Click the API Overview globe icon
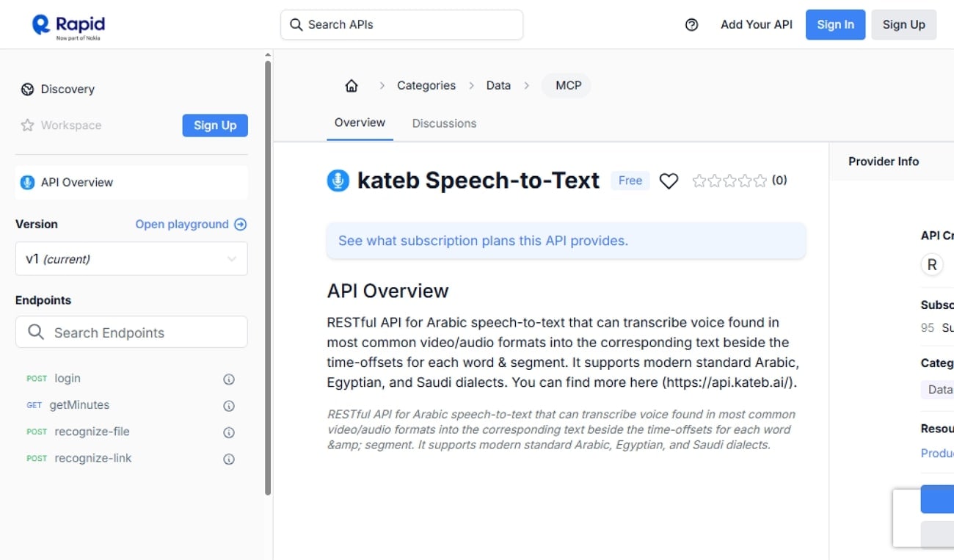The width and height of the screenshot is (954, 560). click(27, 182)
